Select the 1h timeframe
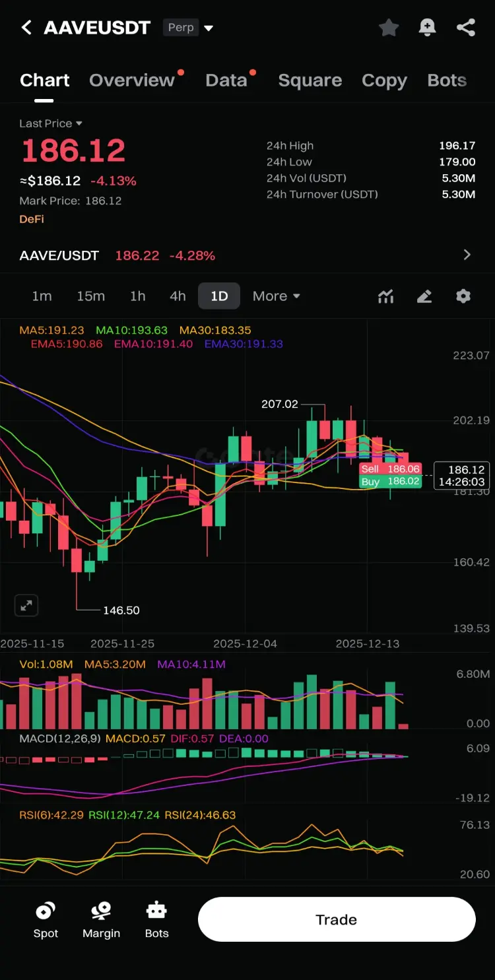This screenshot has width=495, height=980. tap(137, 296)
